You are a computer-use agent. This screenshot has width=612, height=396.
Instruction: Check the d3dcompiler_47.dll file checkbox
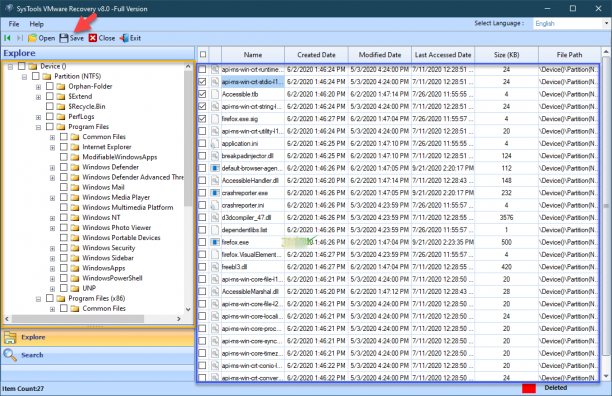(202, 217)
